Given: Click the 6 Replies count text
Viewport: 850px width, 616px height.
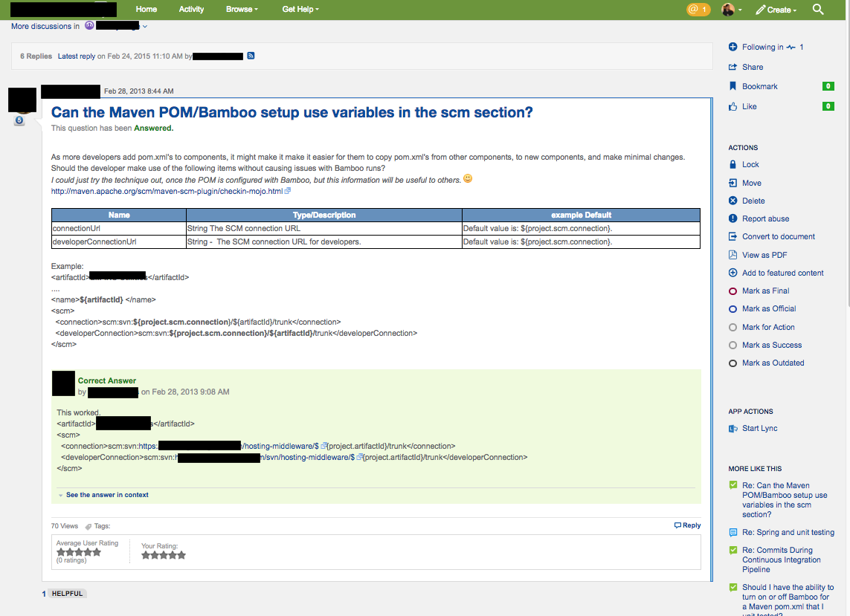Looking at the screenshot, I should (x=36, y=56).
